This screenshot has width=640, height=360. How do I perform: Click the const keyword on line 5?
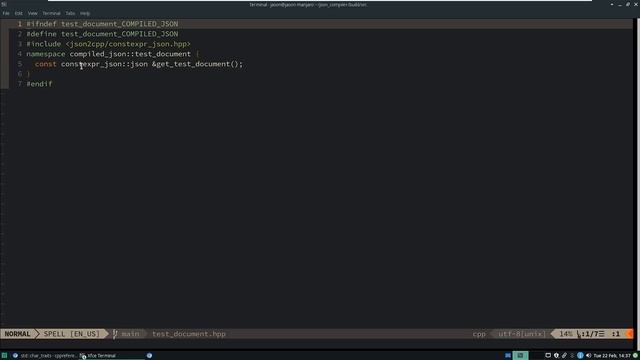coord(46,64)
